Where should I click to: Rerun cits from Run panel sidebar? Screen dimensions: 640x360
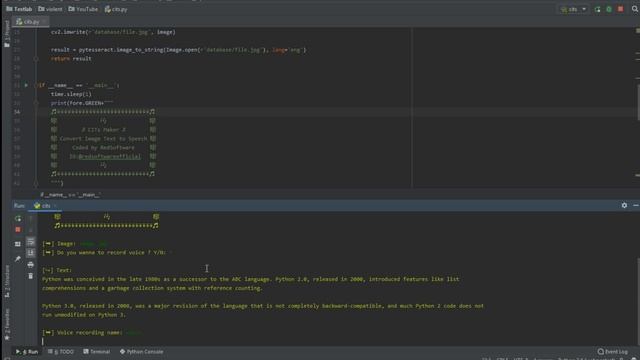[x=18, y=219]
